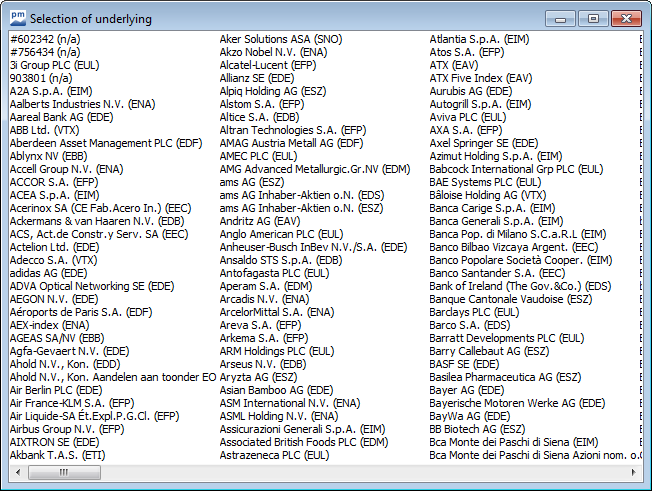This screenshot has height=491, width=652.
Task: Select ATX Five Index (EAV)
Action: [x=481, y=77]
